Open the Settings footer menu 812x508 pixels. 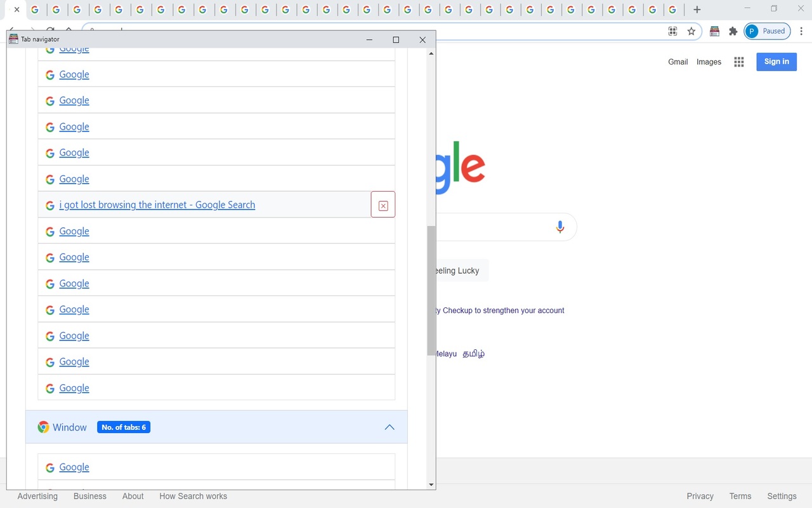click(782, 497)
